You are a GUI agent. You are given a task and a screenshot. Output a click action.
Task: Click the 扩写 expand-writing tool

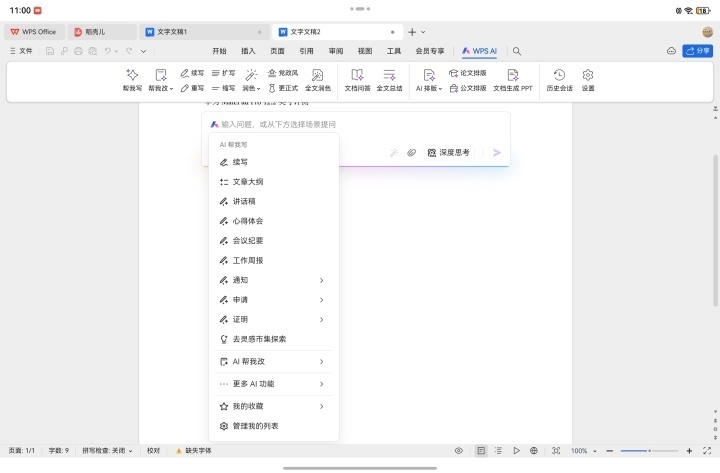click(223, 73)
